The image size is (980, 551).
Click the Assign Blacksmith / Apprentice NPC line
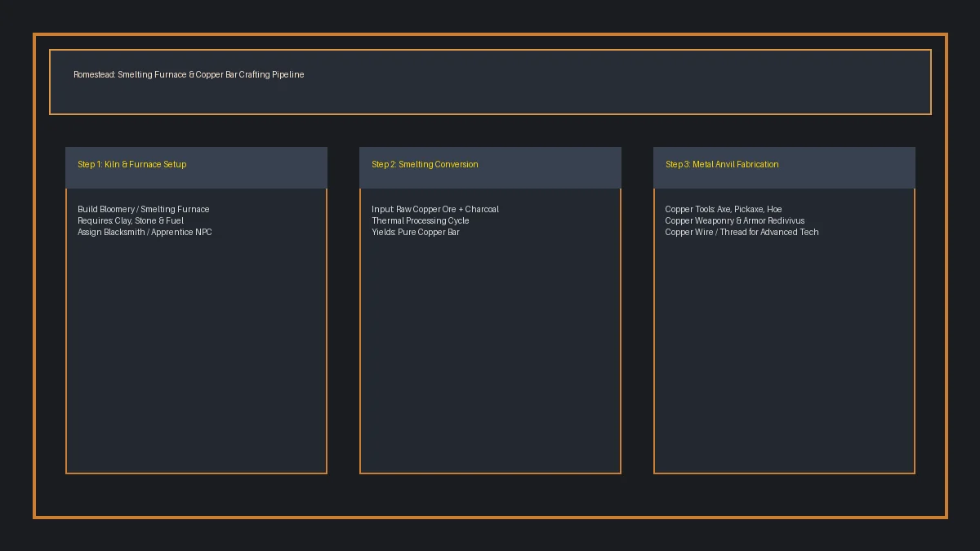point(145,232)
